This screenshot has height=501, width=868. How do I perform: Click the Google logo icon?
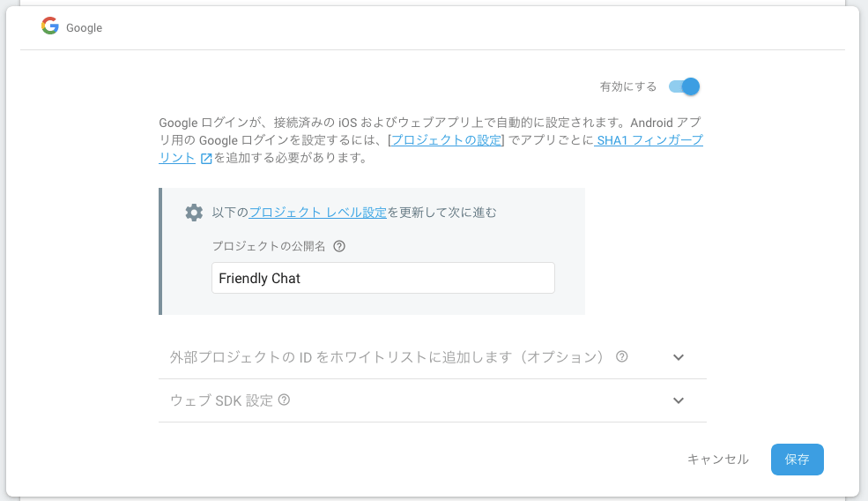click(x=50, y=26)
